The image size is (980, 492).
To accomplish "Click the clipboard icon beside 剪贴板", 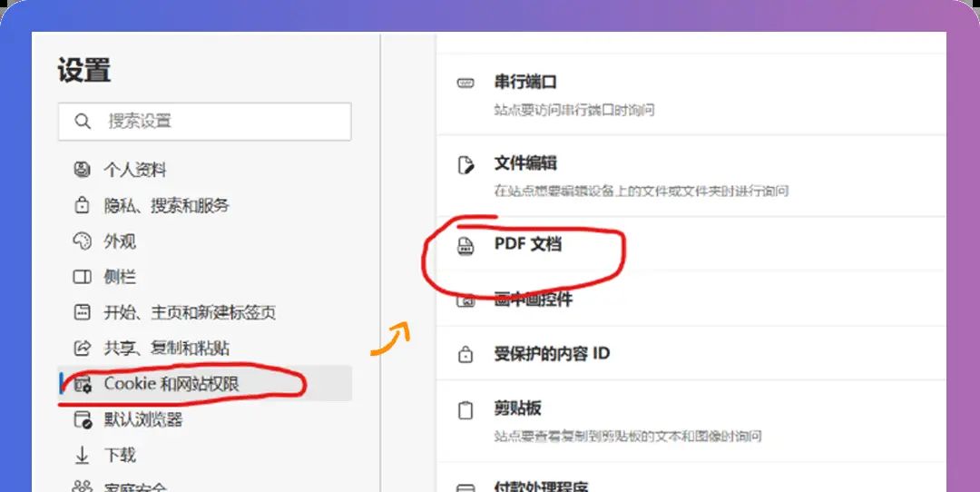I will pyautogui.click(x=465, y=410).
